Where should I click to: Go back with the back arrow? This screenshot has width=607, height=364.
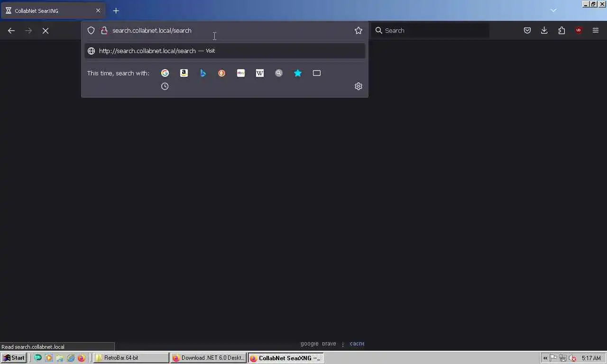(x=11, y=30)
